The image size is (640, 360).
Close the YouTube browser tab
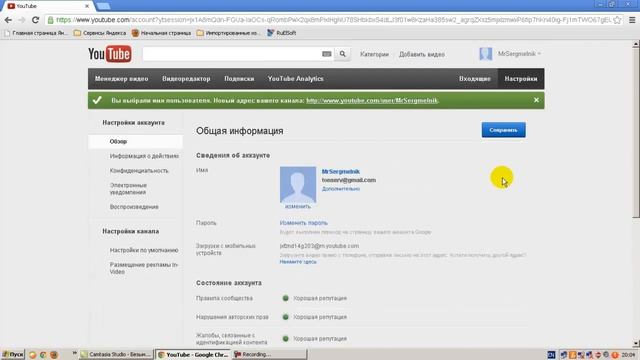click(87, 6)
